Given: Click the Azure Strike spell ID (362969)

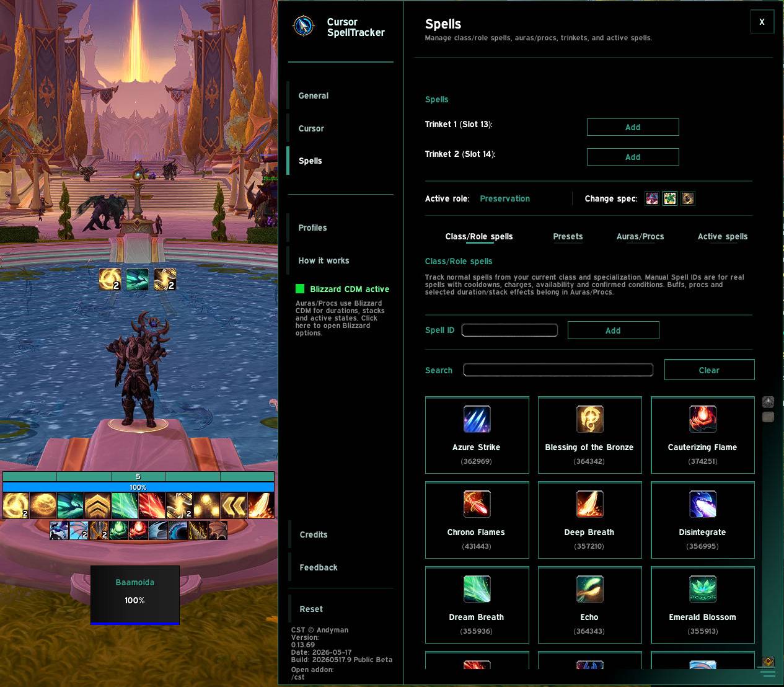Looking at the screenshot, I should tap(476, 461).
